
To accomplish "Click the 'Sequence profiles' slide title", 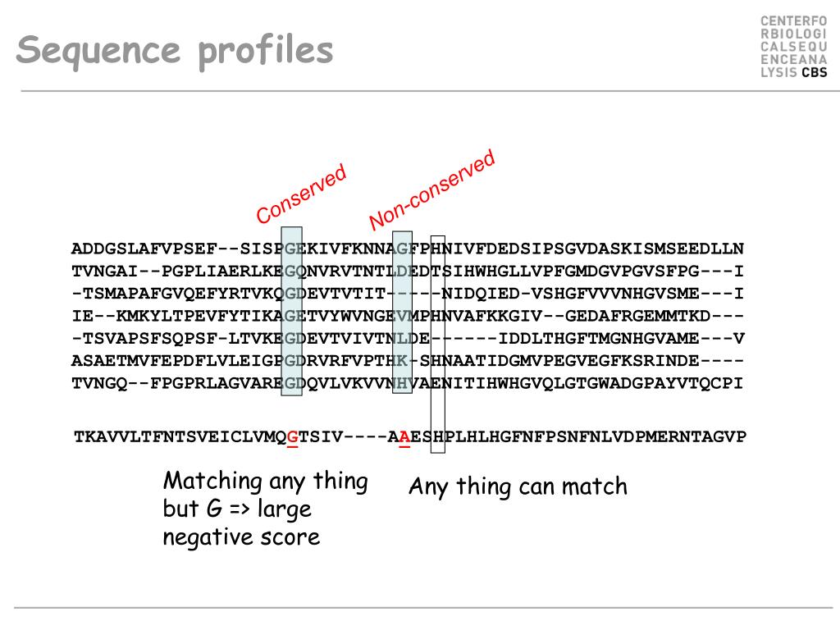I will tap(175, 52).
